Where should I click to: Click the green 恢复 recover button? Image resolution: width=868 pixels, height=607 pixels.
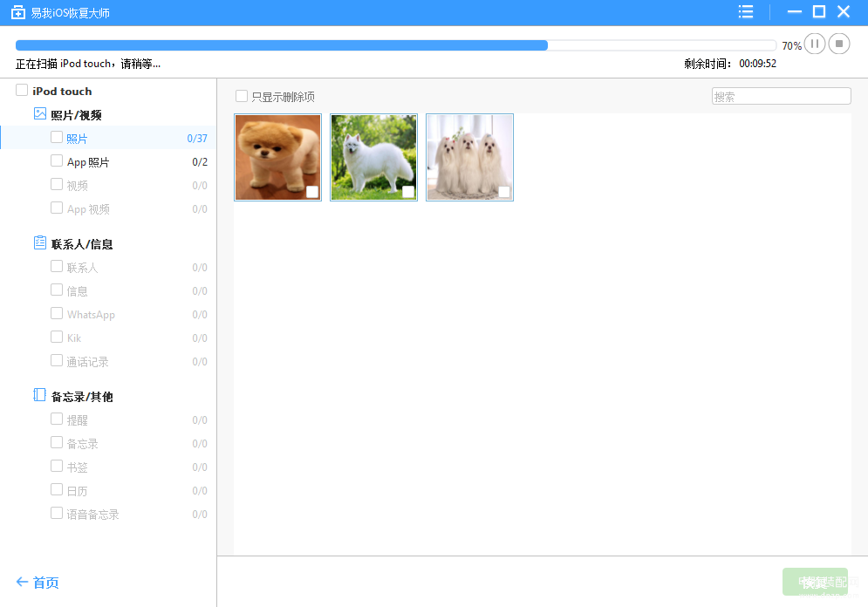click(x=815, y=582)
